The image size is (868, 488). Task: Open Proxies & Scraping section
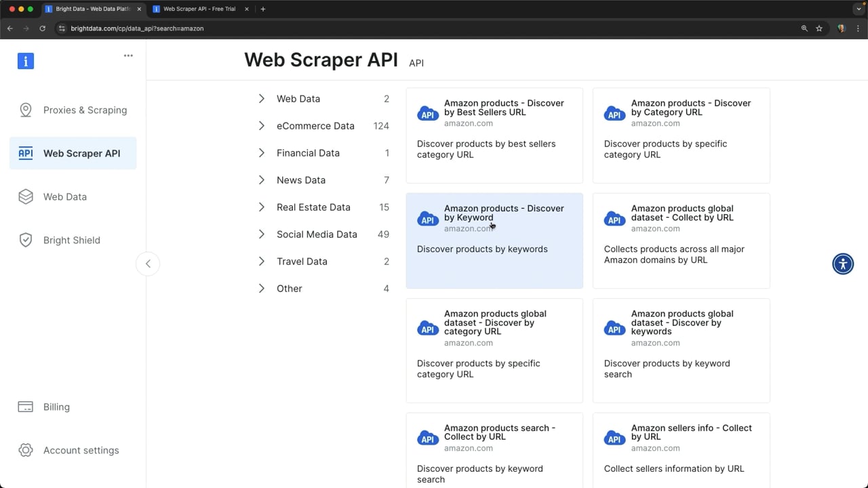[x=73, y=110]
